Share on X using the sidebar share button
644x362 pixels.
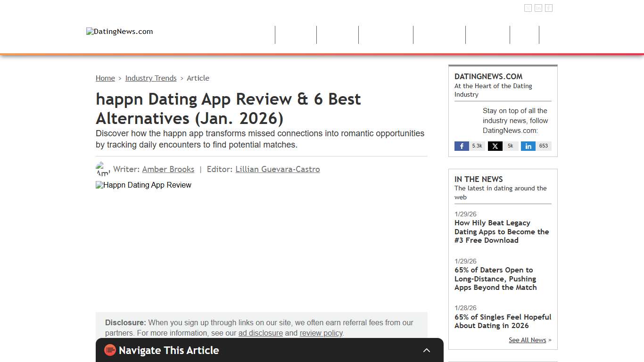(x=502, y=146)
